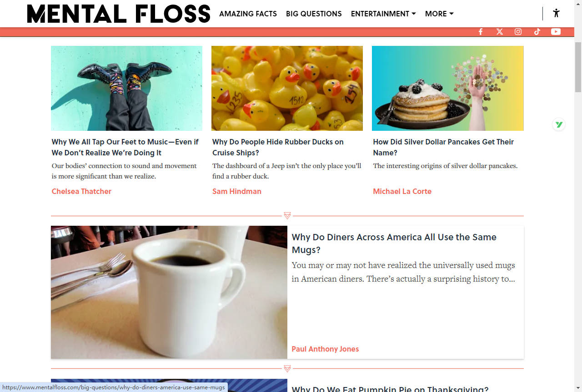The height and width of the screenshot is (392, 582).
Task: Go to the Mental Floss homepage logo
Action: pyautogui.click(x=119, y=14)
